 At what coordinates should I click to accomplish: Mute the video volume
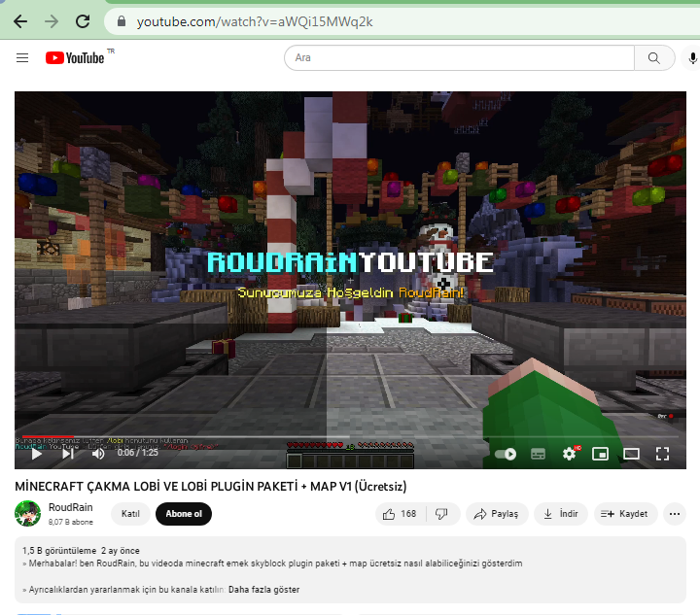click(98, 454)
